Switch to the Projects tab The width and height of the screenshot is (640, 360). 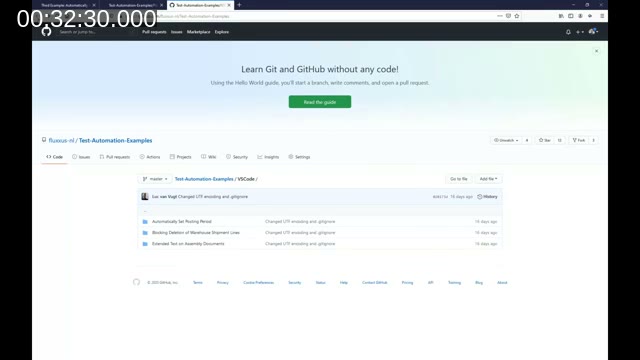[x=180, y=157]
